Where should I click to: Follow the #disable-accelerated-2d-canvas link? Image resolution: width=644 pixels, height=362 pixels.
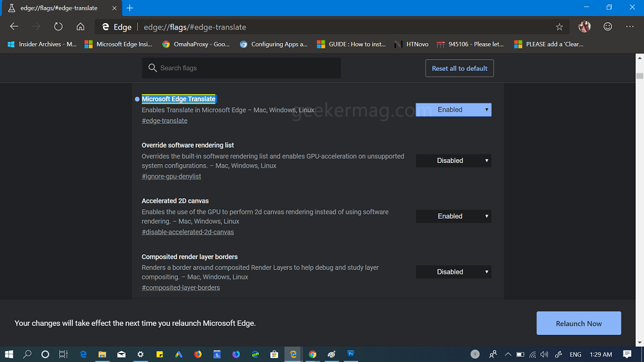coord(187,232)
